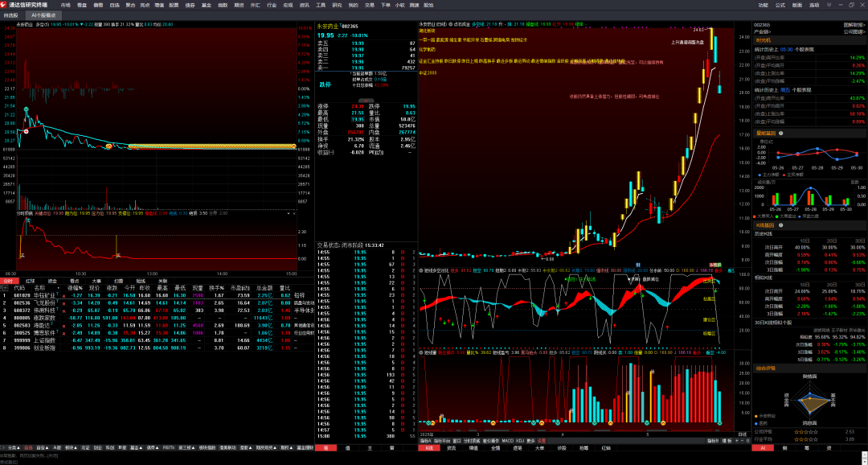Sort the list by 换手% column header
The image size is (868, 465).
[x=216, y=288]
